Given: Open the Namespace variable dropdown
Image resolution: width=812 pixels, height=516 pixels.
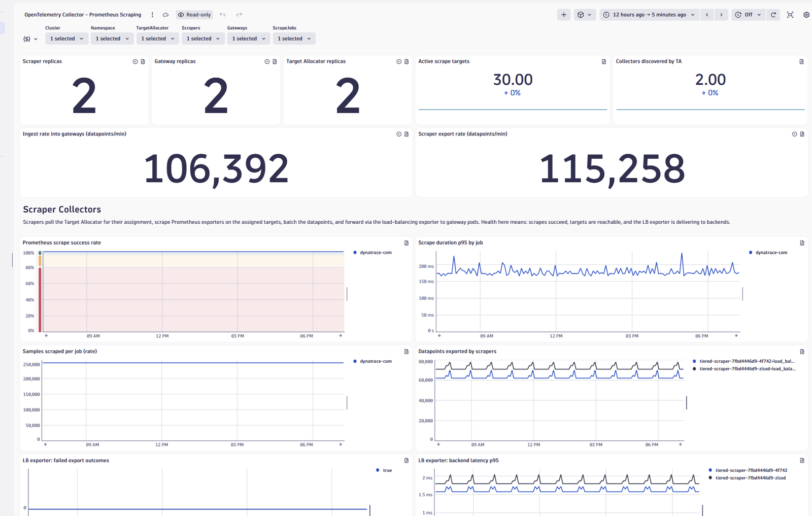Looking at the screenshot, I should (112, 39).
